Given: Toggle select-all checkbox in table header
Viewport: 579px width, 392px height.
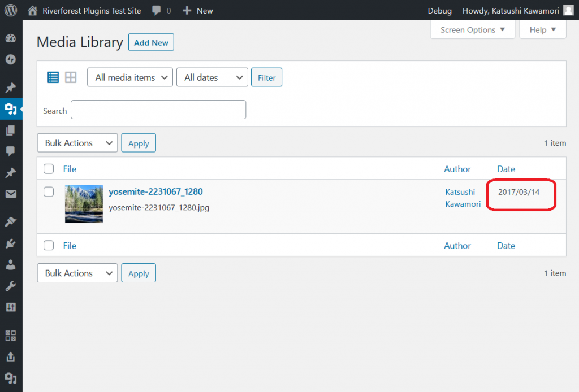Looking at the screenshot, I should click(x=49, y=169).
